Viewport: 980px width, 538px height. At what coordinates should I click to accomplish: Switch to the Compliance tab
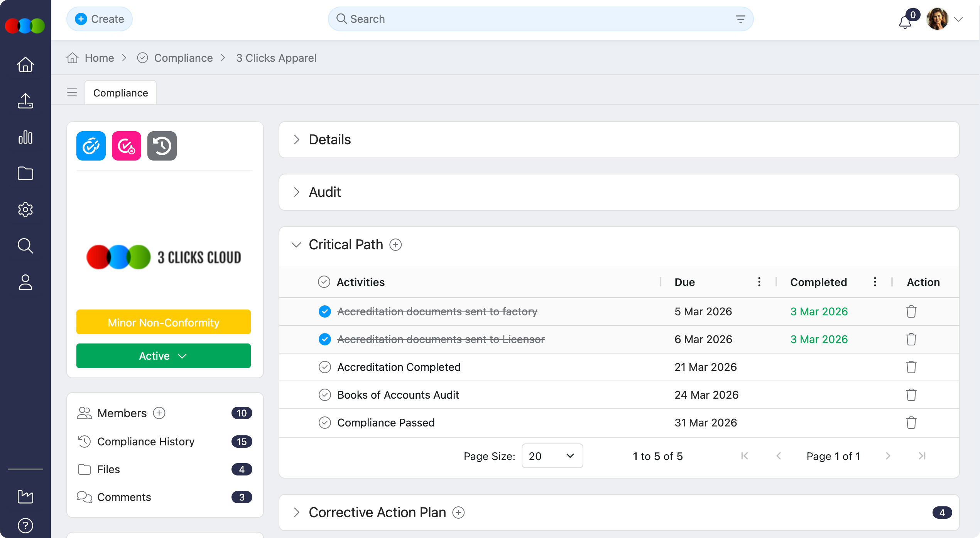point(120,93)
